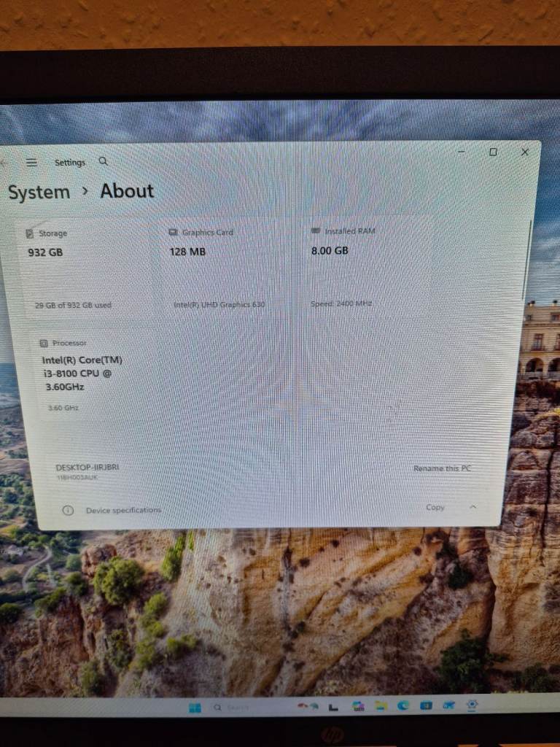The image size is (560, 747).
Task: Open the Copilot colorful icon on taskbar
Action: tap(358, 706)
